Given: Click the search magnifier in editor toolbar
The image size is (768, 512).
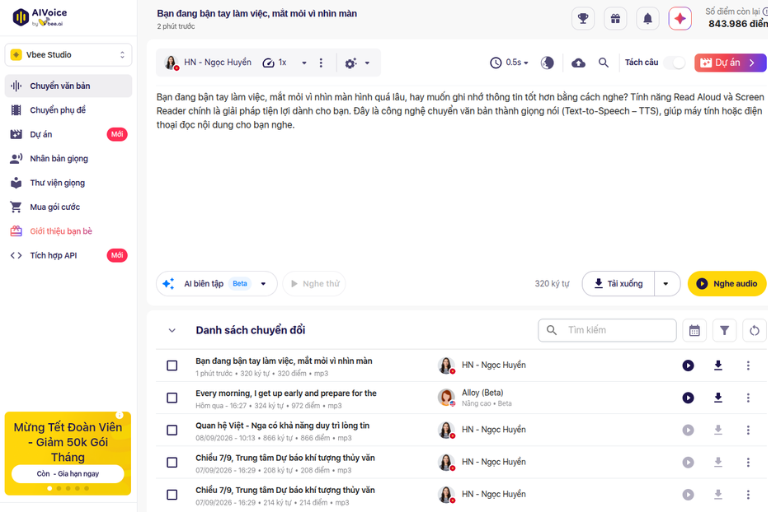Looking at the screenshot, I should (603, 63).
